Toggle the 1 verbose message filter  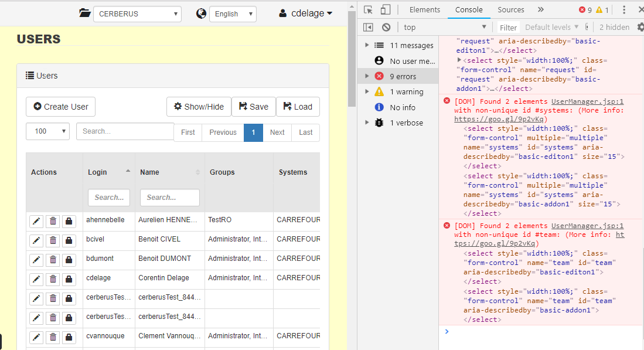tap(404, 123)
